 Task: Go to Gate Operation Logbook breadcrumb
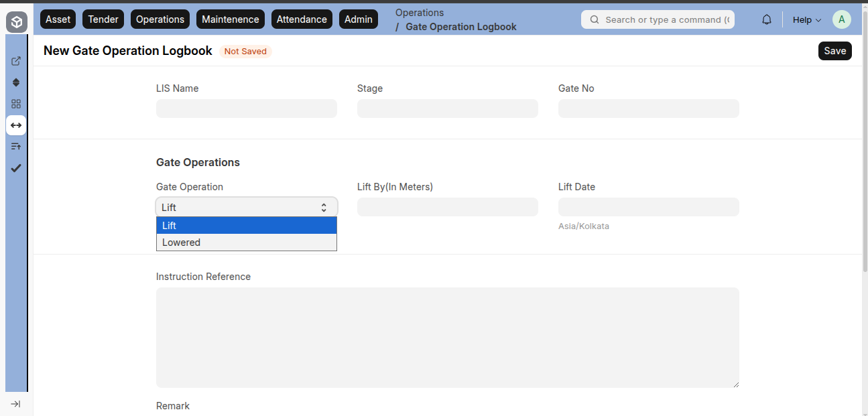460,27
